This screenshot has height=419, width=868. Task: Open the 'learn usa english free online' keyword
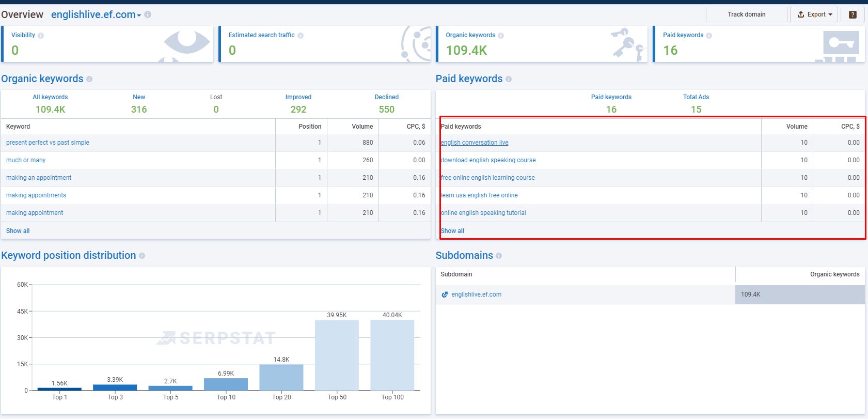pyautogui.click(x=479, y=195)
